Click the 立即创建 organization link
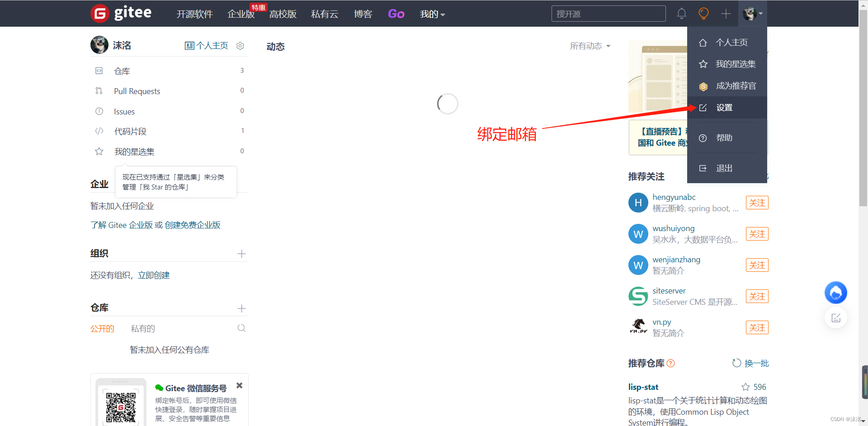The image size is (868, 426). (x=154, y=275)
